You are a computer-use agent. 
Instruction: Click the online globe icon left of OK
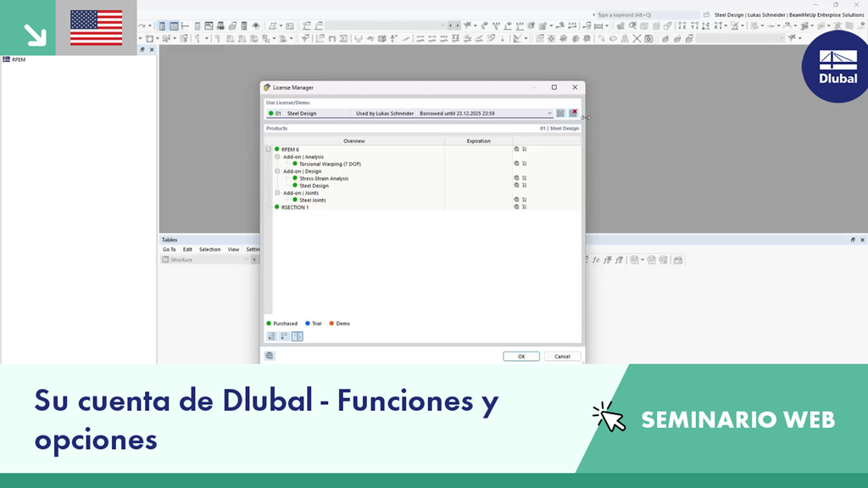pyautogui.click(x=270, y=356)
